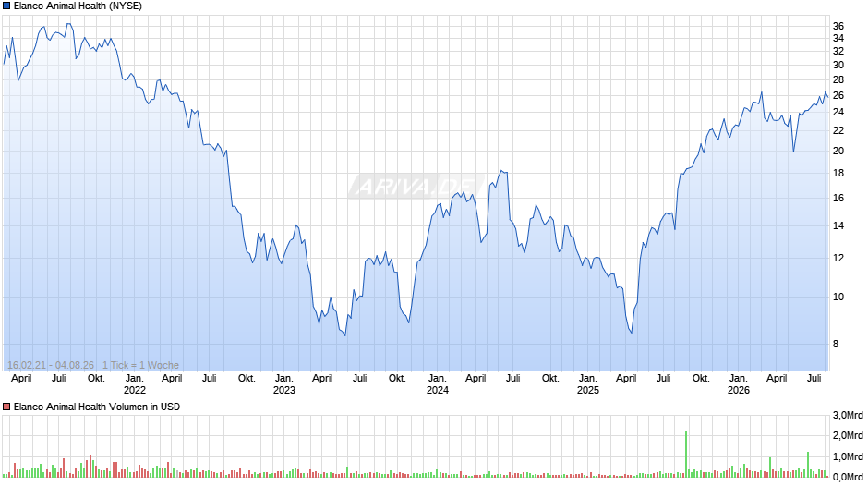
Task: Click the volume axis label 2,0Mrd
Action: point(848,435)
